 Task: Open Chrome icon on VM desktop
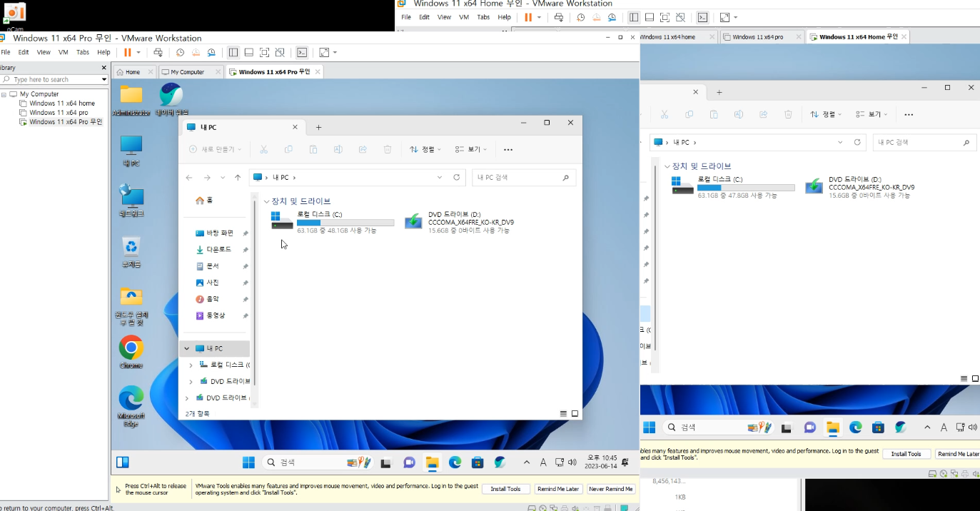pyautogui.click(x=131, y=352)
